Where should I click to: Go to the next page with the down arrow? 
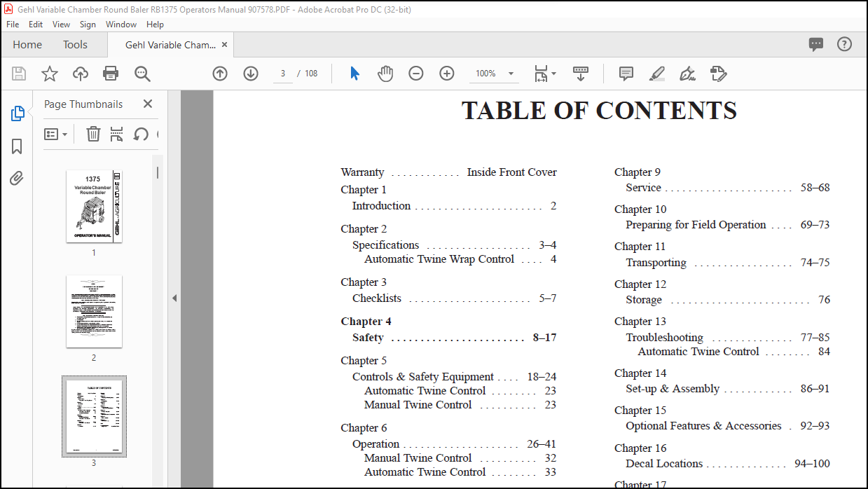tap(251, 74)
